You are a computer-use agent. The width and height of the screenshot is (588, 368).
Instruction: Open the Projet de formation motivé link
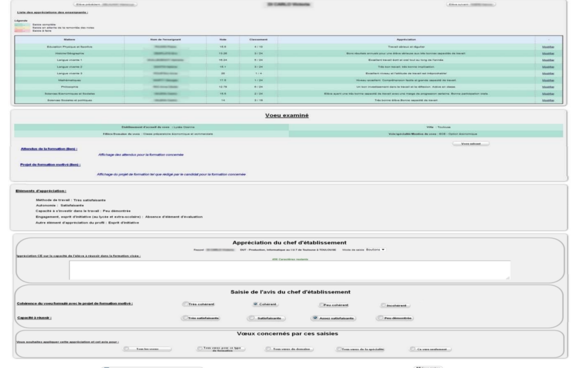pos(51,164)
